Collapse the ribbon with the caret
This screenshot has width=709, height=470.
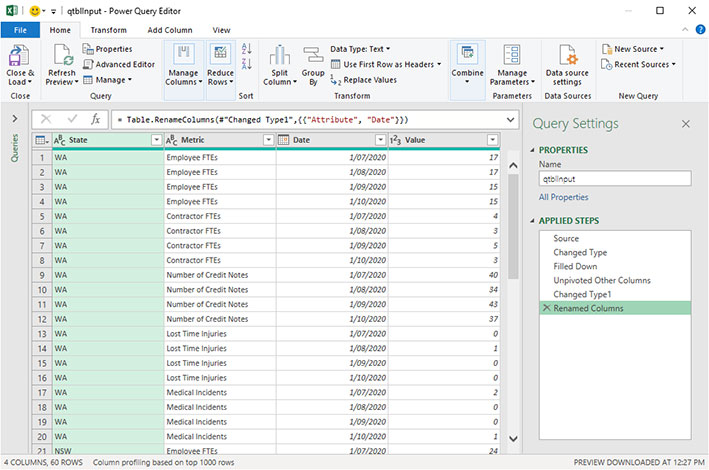click(685, 30)
